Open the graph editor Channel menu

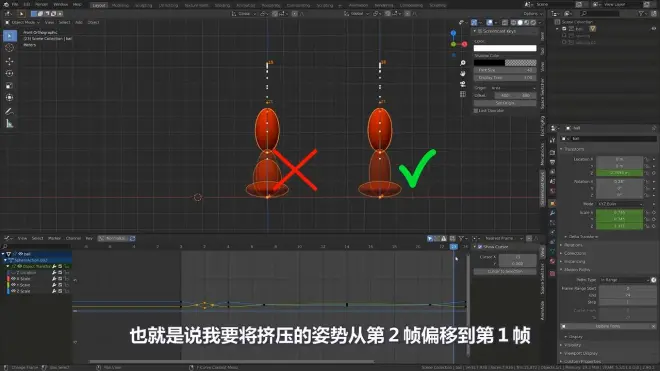[73, 238]
